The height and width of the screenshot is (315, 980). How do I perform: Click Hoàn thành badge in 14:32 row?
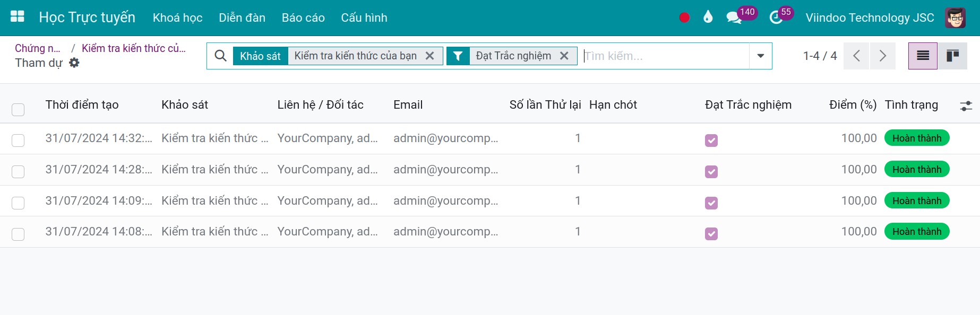[917, 138]
